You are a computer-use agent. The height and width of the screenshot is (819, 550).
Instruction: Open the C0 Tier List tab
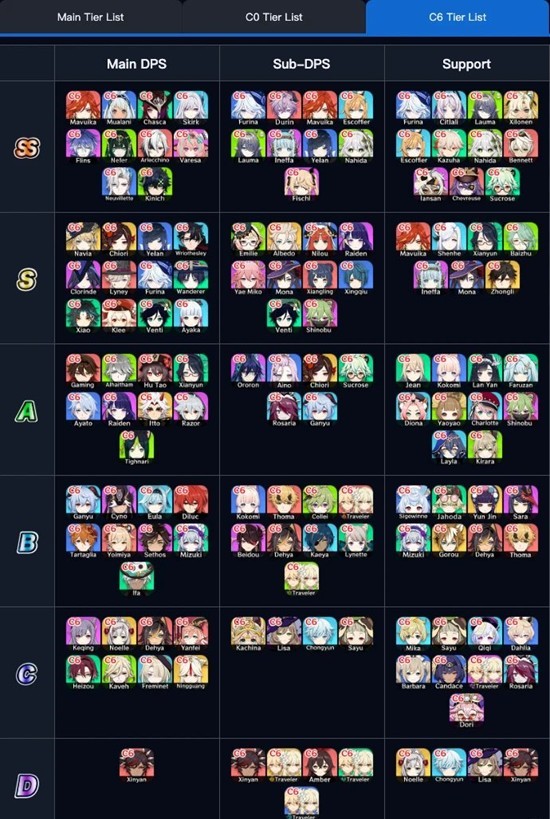pos(274,17)
